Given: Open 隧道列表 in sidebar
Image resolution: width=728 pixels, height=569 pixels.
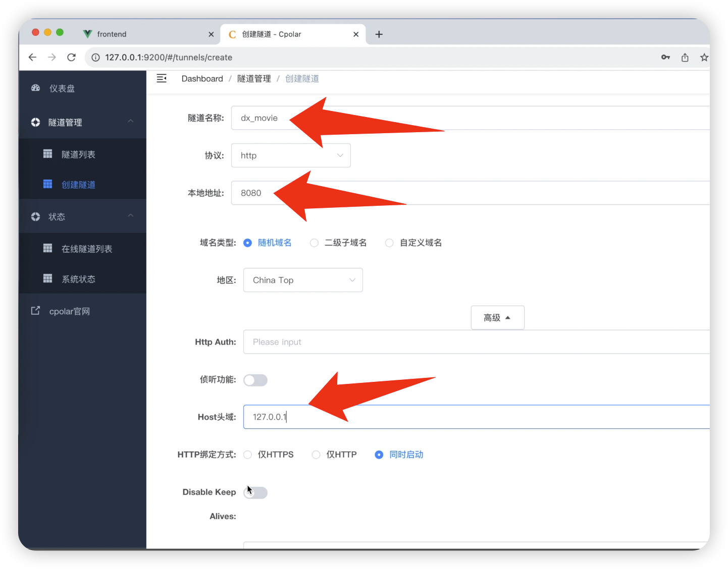Looking at the screenshot, I should click(x=82, y=154).
